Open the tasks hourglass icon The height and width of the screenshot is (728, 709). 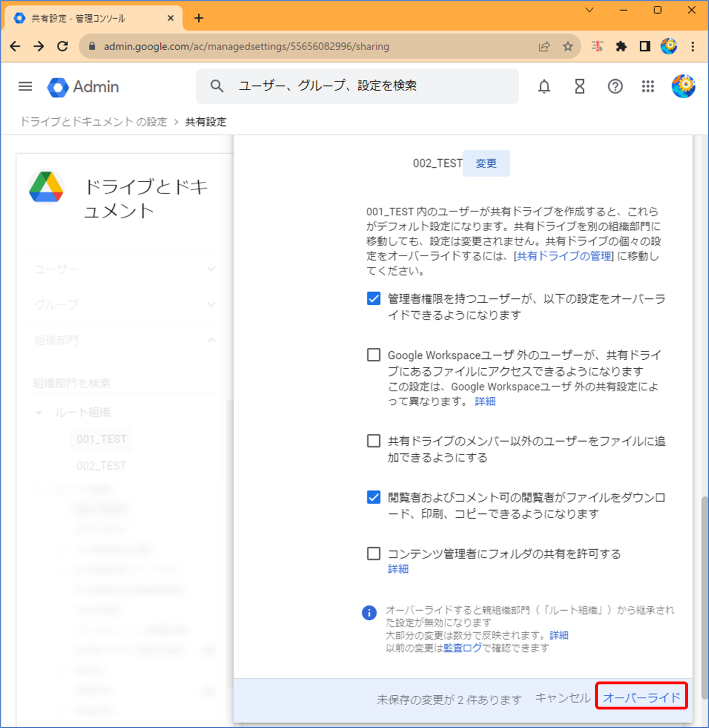[580, 86]
